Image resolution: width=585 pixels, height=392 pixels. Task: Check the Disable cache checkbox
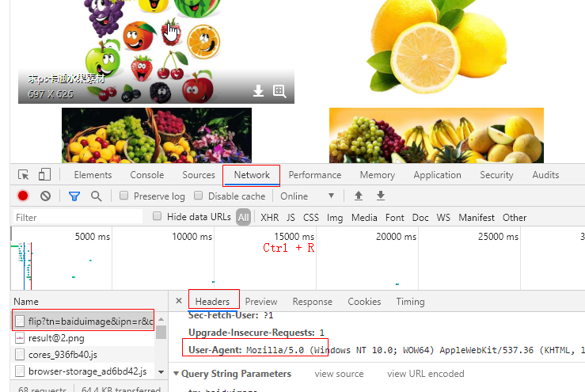[199, 196]
